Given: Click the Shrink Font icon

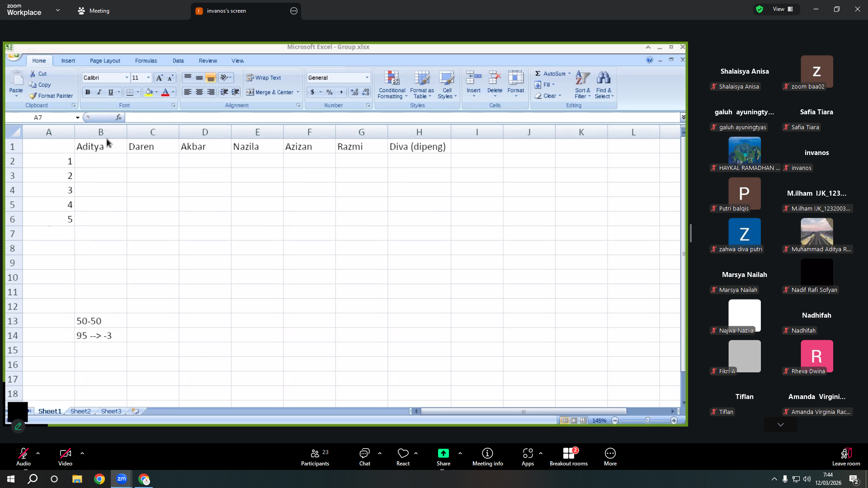Looking at the screenshot, I should (170, 78).
